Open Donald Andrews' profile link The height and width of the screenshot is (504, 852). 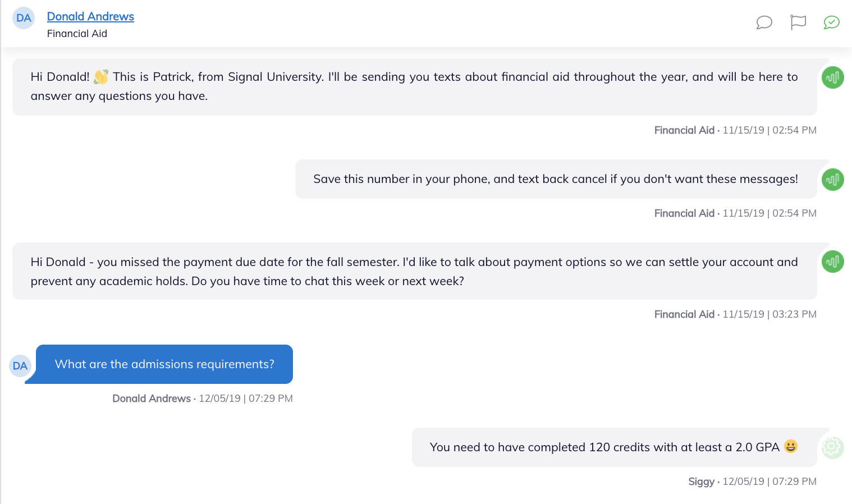[90, 16]
